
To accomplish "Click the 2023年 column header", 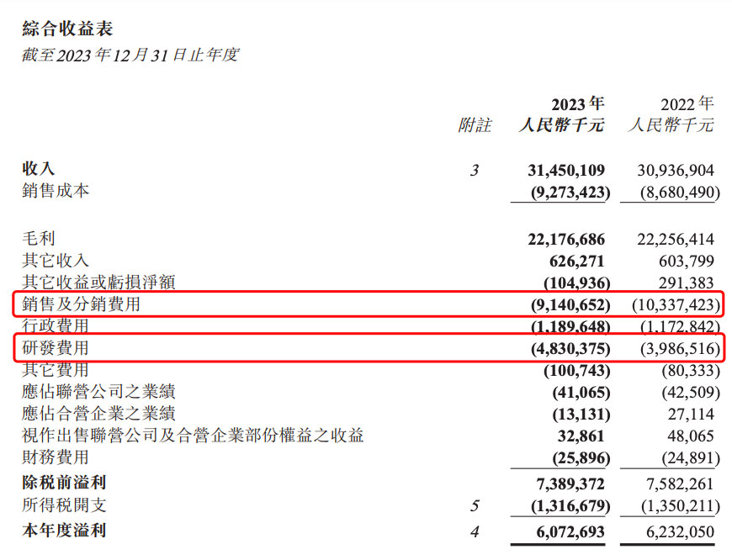I will tap(577, 104).
